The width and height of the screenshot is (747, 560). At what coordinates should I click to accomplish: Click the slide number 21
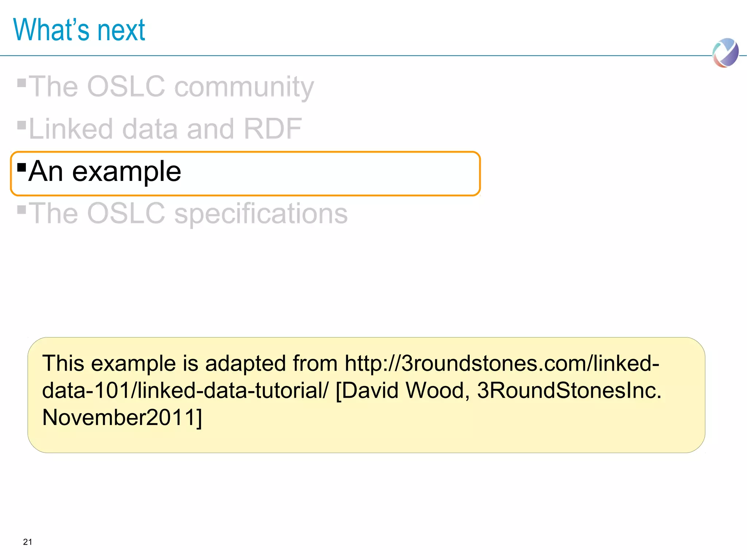28,542
